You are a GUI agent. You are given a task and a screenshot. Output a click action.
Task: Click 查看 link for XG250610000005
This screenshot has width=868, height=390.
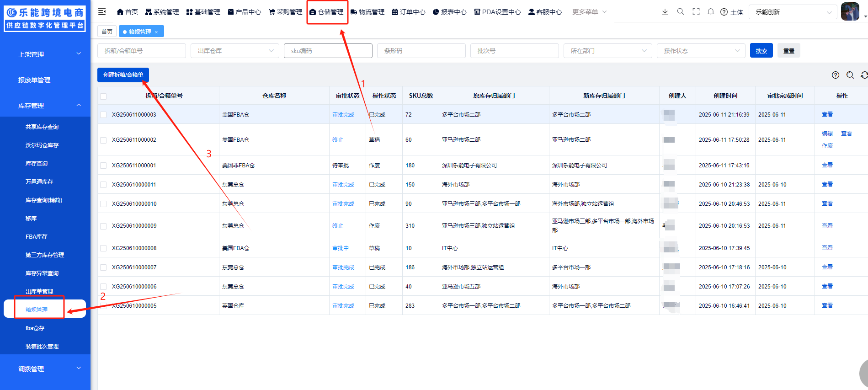point(827,305)
